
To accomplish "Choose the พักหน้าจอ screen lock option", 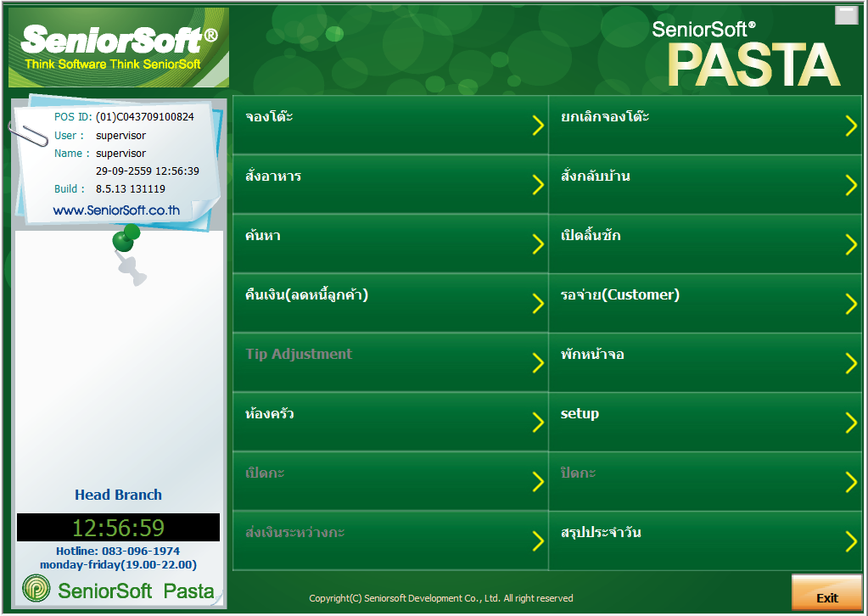I will tap(705, 362).
